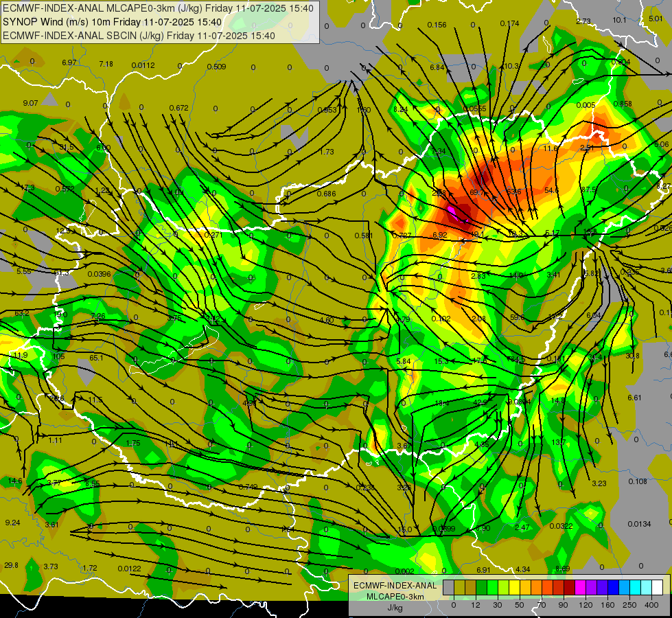The image size is (672, 618).
Task: Click the station value 63.2
Action: click(22, 313)
